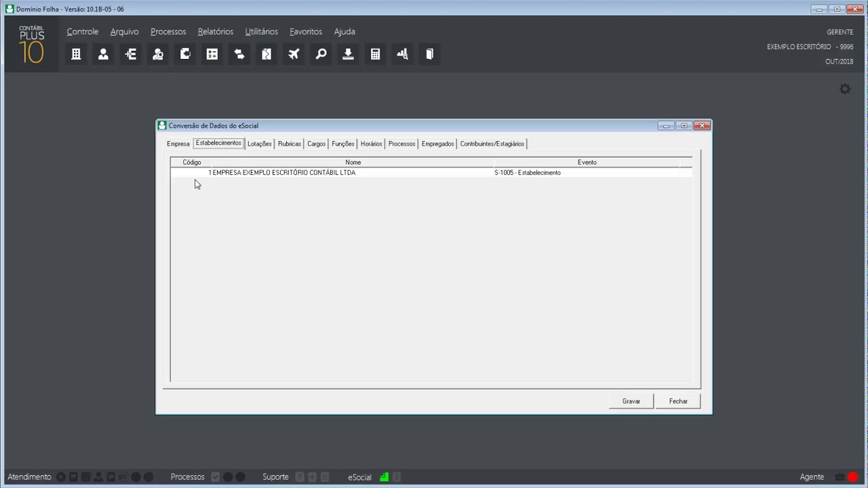Select the EMPRESA EXEMPLO ESCRITÓRIO CONTÁBIL LTDA row
868x488 pixels.
tap(431, 173)
